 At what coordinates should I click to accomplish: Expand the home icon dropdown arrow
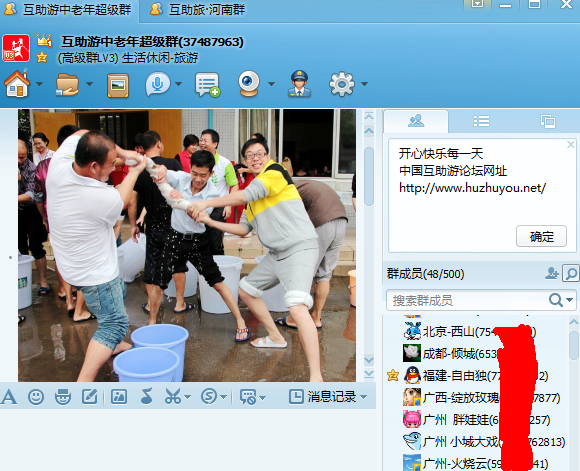[x=39, y=84]
